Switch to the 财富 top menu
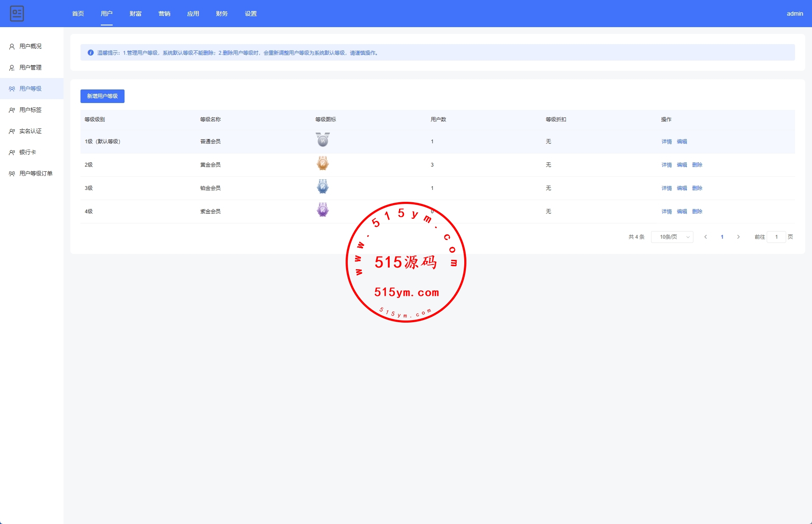The width and height of the screenshot is (812, 524). pos(136,14)
